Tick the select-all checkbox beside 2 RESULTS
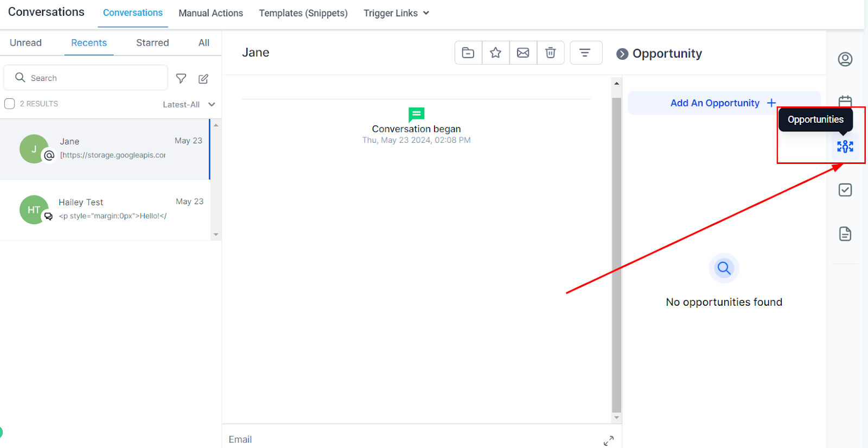The height and width of the screenshot is (448, 868). pos(10,104)
